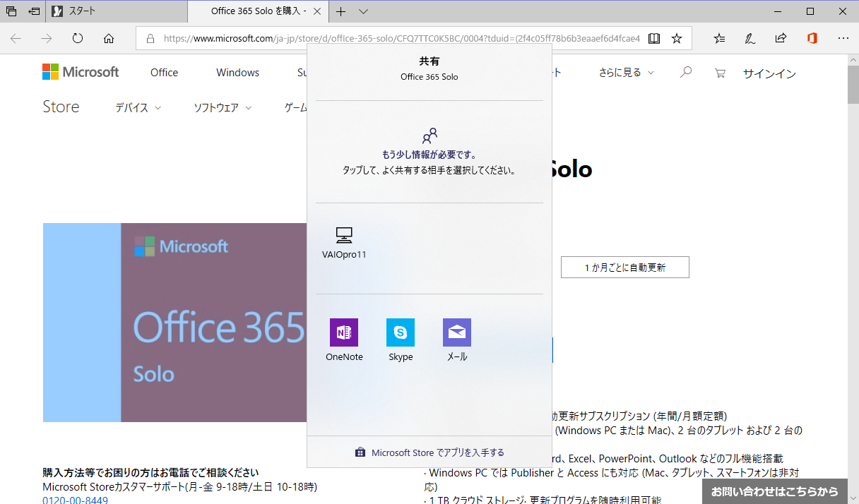Open the Windows menu item
This screenshot has width=859, height=504.
(237, 73)
